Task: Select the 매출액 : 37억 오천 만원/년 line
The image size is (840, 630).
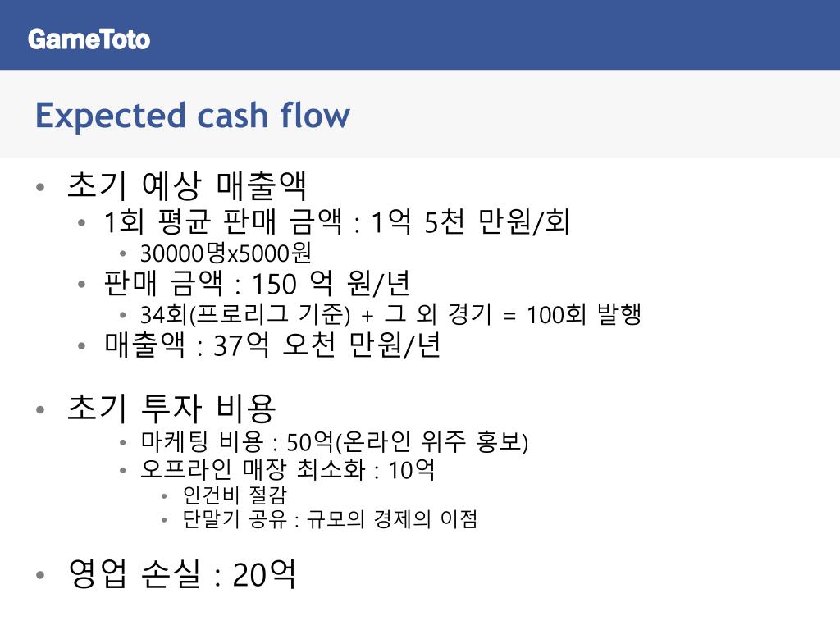Action: 272,345
